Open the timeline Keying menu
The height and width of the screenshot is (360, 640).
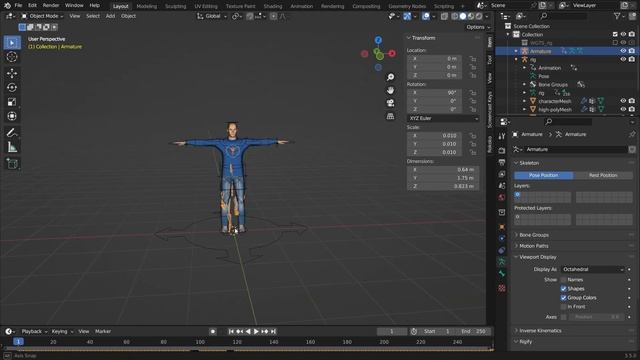click(62, 331)
